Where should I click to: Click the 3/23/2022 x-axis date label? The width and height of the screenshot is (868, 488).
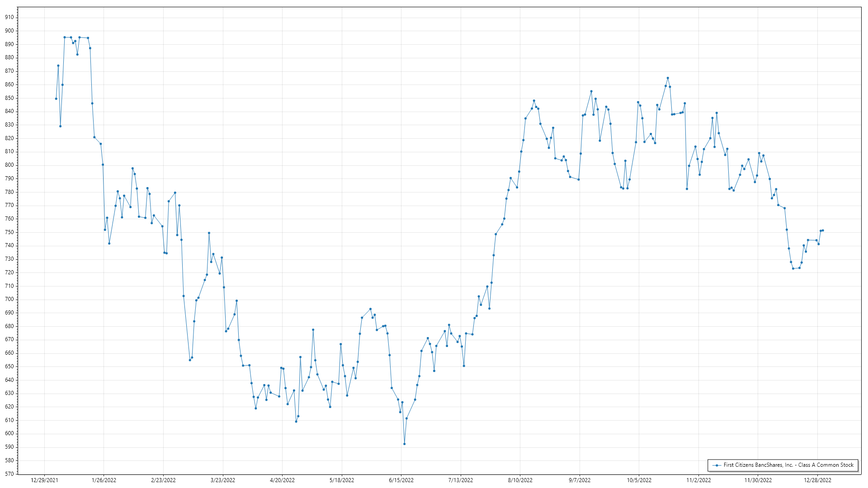(x=223, y=480)
